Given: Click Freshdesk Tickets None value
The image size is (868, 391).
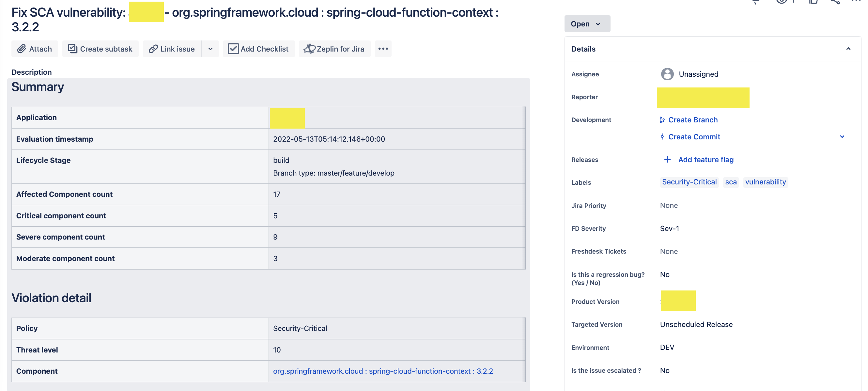Looking at the screenshot, I should (x=669, y=251).
